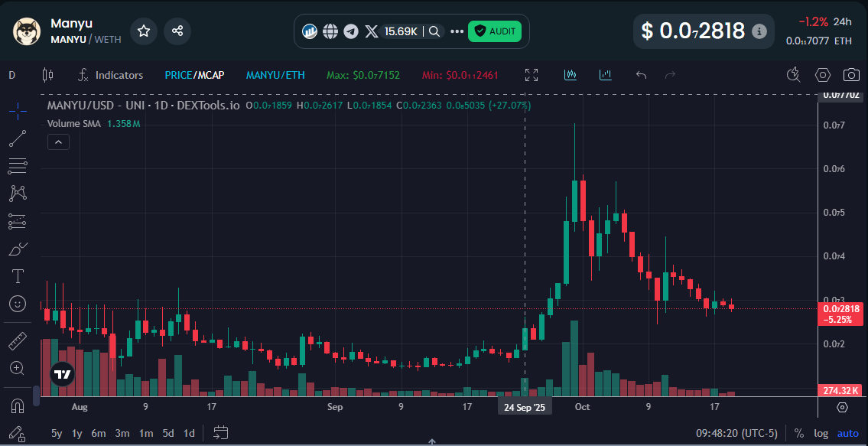
Task: Toggle the candles-with-line chart icon
Action: [x=571, y=75]
